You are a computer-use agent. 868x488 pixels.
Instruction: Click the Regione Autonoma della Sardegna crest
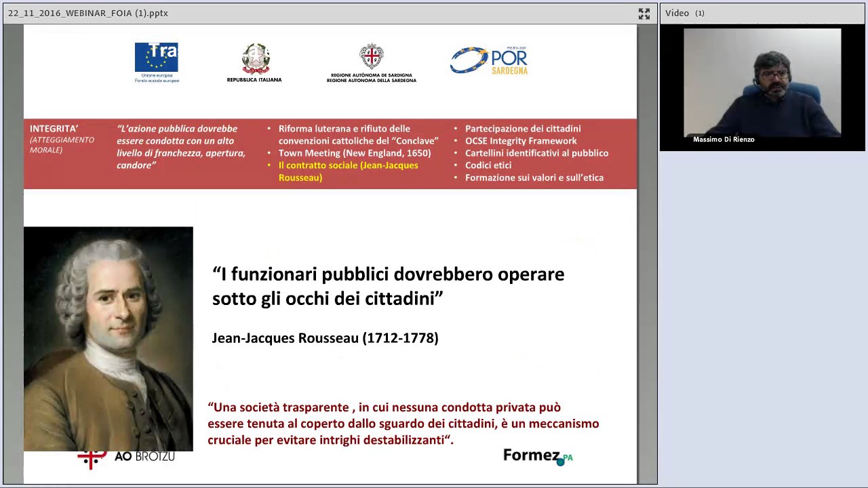pyautogui.click(x=372, y=63)
